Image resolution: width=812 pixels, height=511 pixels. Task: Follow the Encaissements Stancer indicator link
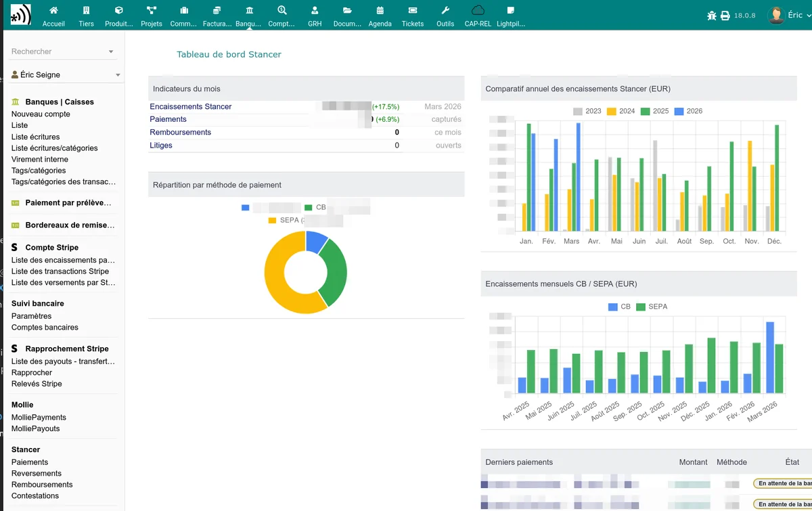point(191,106)
